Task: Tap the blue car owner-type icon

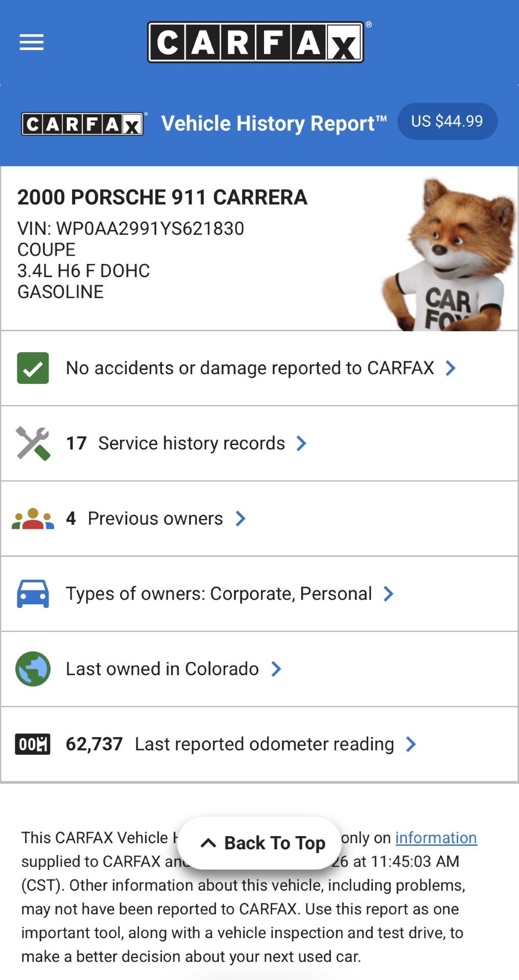Action: coord(33,594)
